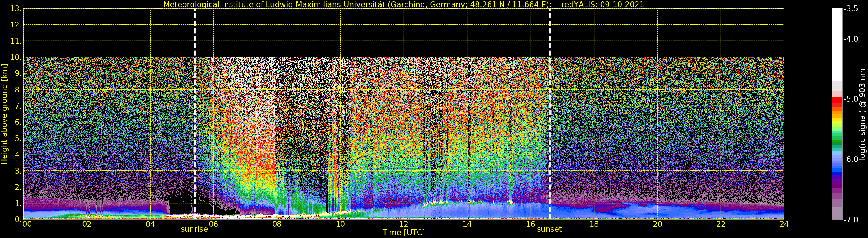Click the '20' tick on the time axis
The width and height of the screenshot is (868, 238).
tap(657, 224)
